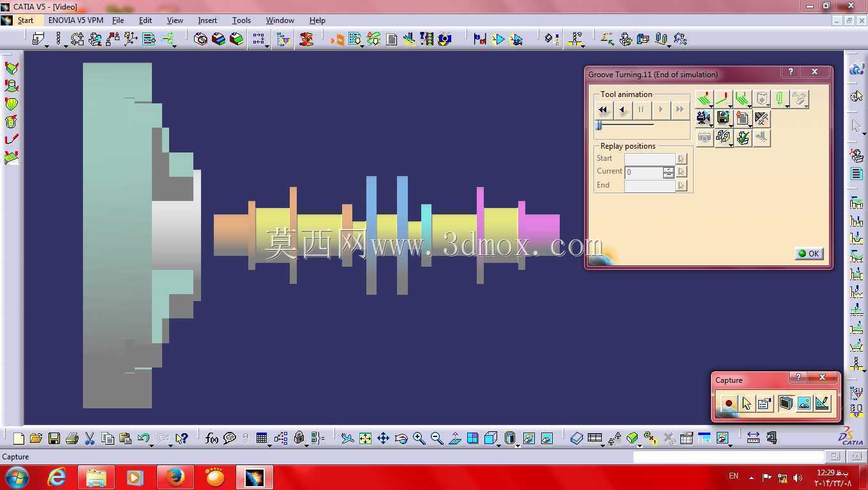
Task: Click the New document icon
Action: pyautogui.click(x=19, y=438)
